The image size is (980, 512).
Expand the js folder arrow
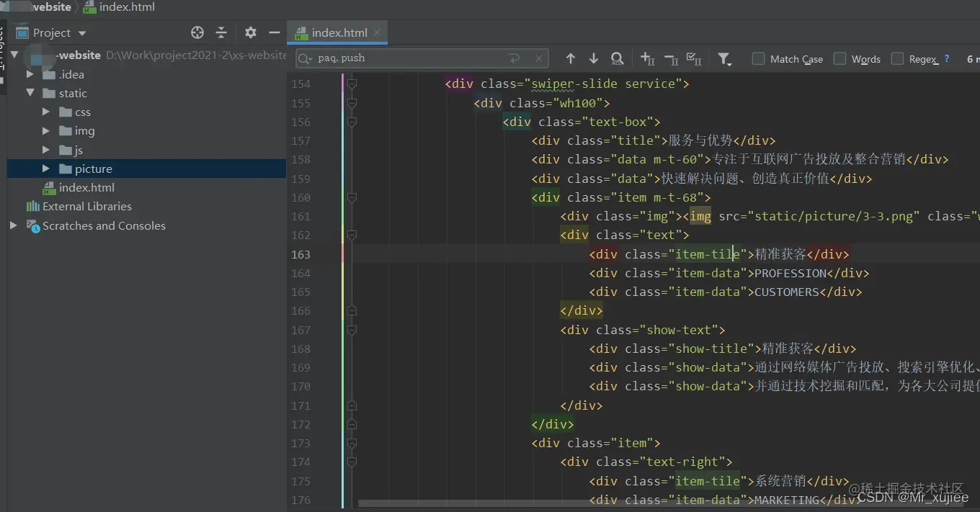tap(46, 150)
